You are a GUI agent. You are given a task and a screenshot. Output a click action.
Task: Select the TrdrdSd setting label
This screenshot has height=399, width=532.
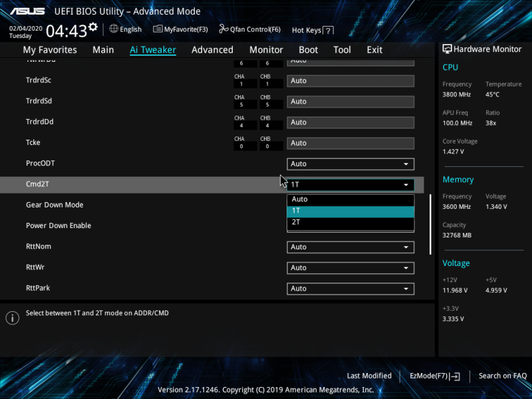tap(39, 101)
